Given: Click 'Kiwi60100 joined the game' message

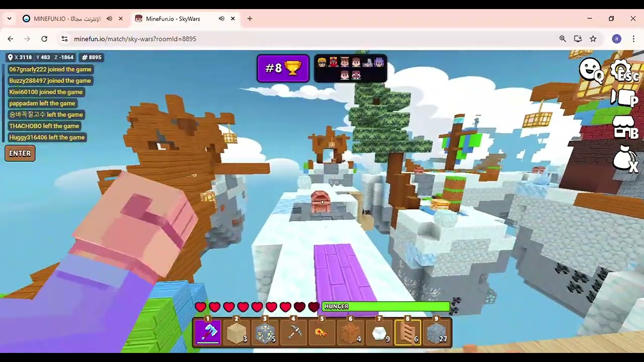Looking at the screenshot, I should [46, 92].
